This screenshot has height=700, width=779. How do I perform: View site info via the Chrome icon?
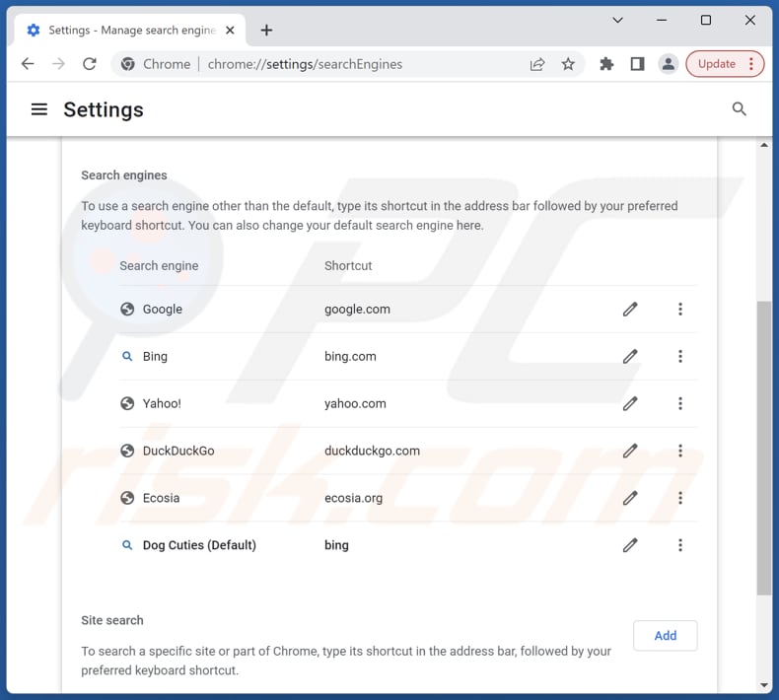click(x=127, y=64)
